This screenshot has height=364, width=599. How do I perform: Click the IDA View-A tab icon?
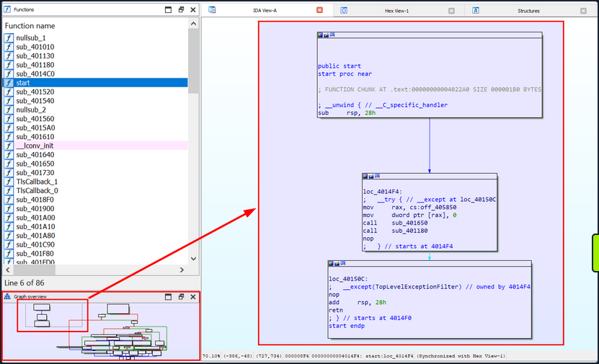(x=212, y=10)
